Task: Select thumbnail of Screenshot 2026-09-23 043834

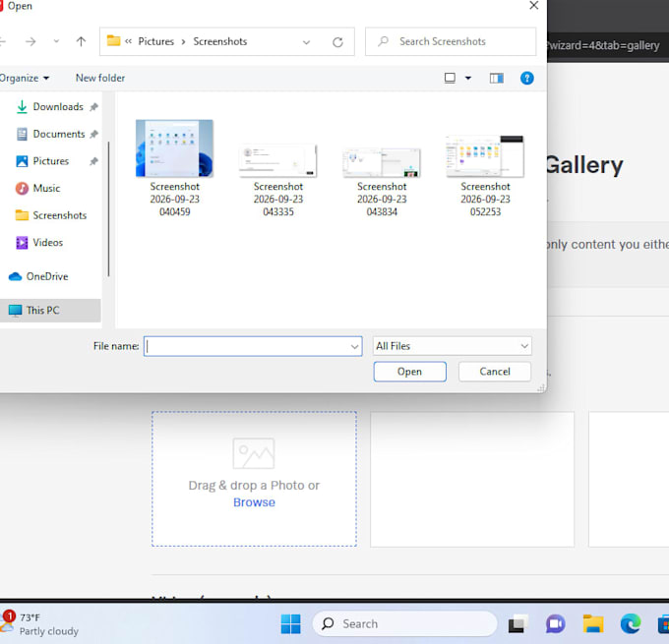Action: point(382,162)
